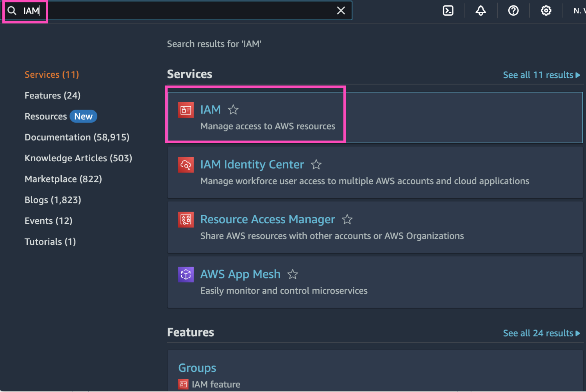Click the IAM service icon
Image resolution: width=586 pixels, height=392 pixels.
pyautogui.click(x=186, y=110)
